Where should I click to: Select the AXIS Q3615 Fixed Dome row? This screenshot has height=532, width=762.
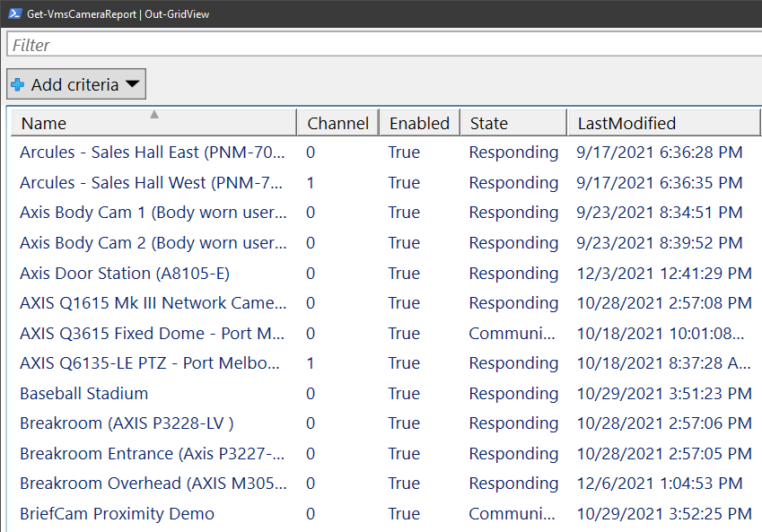point(386,334)
